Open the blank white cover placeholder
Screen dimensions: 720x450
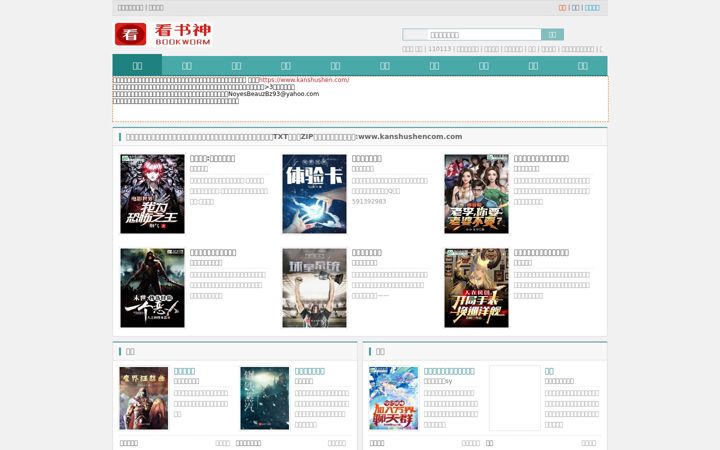pyautogui.click(x=515, y=398)
